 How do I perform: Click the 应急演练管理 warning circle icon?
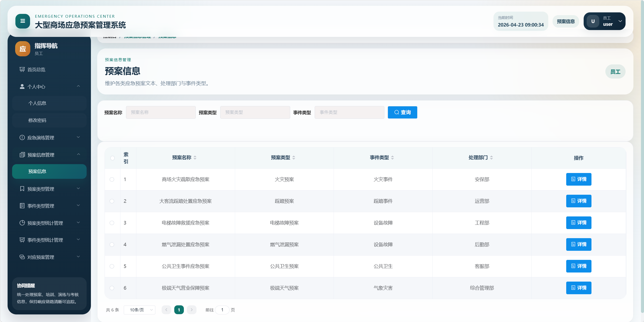click(x=22, y=138)
